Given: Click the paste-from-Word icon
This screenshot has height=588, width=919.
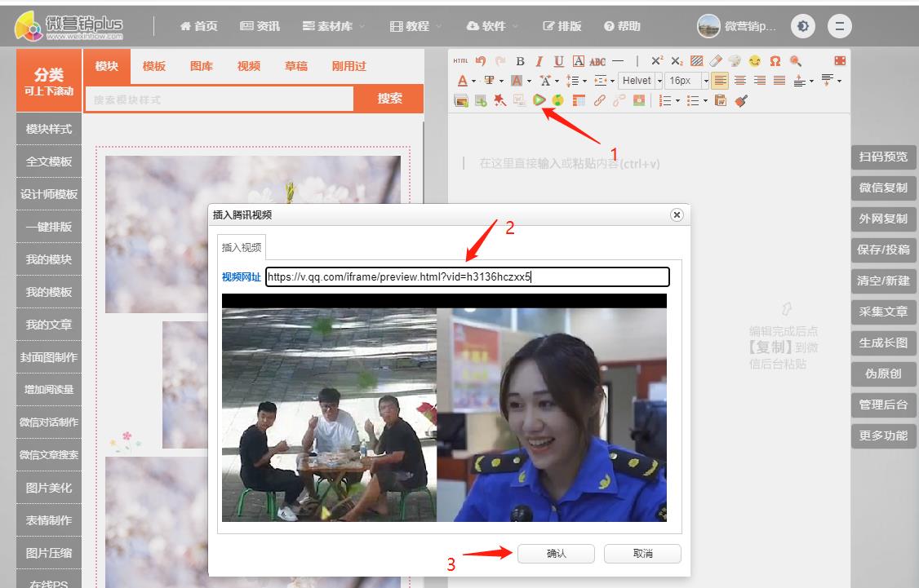Looking at the screenshot, I should tap(721, 101).
